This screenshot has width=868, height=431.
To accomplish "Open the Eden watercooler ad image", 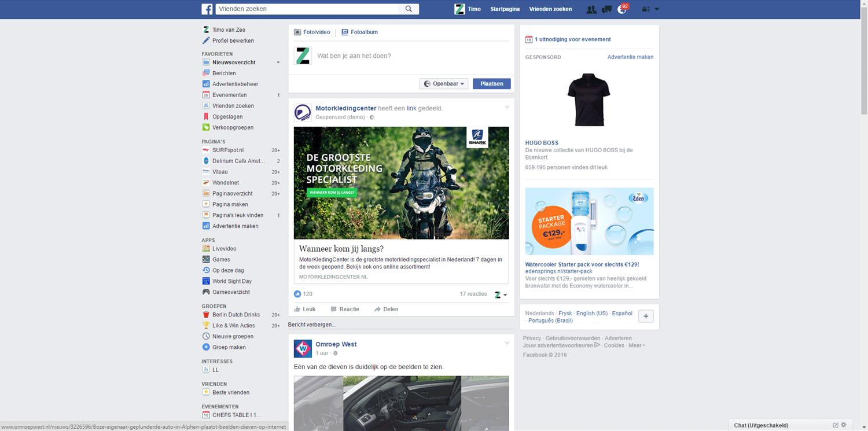I will click(590, 221).
